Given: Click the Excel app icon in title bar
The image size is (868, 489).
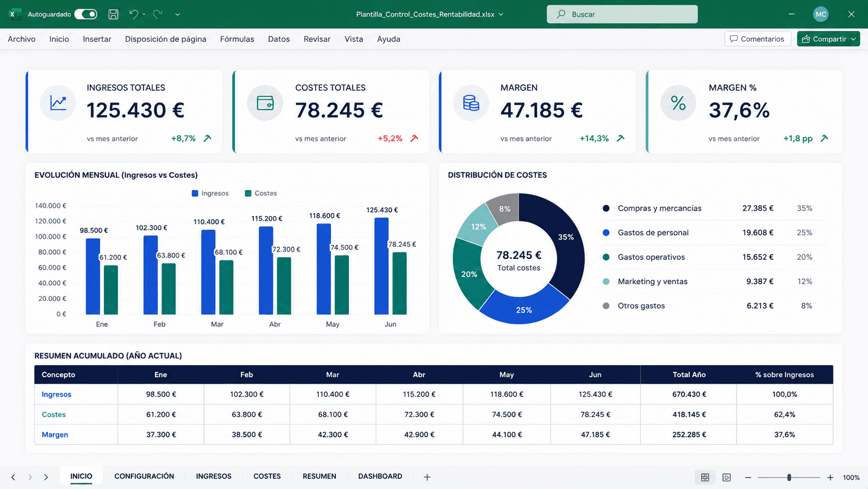Looking at the screenshot, I should point(15,14).
